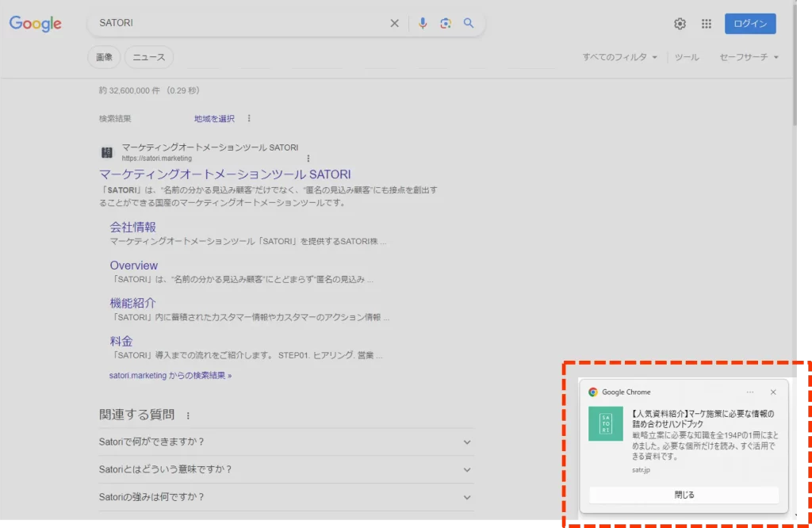Open マーケティングオートメーションツール SATORI result title
The image size is (812, 528).
224,174
